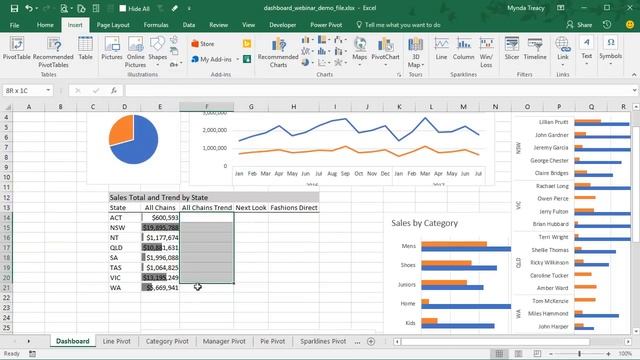640x360 pixels.
Task: Toggle the Hide All checkbox
Action: [122, 8]
